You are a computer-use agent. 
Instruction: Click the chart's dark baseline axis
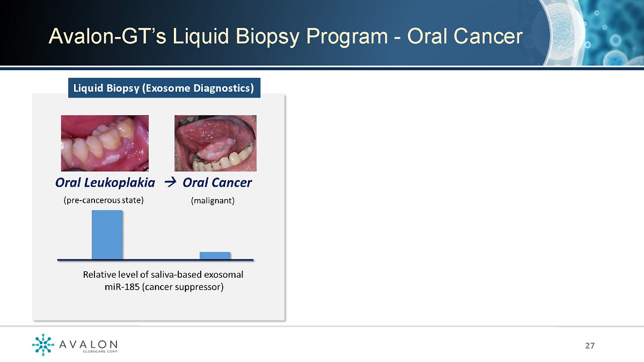[x=155, y=260]
